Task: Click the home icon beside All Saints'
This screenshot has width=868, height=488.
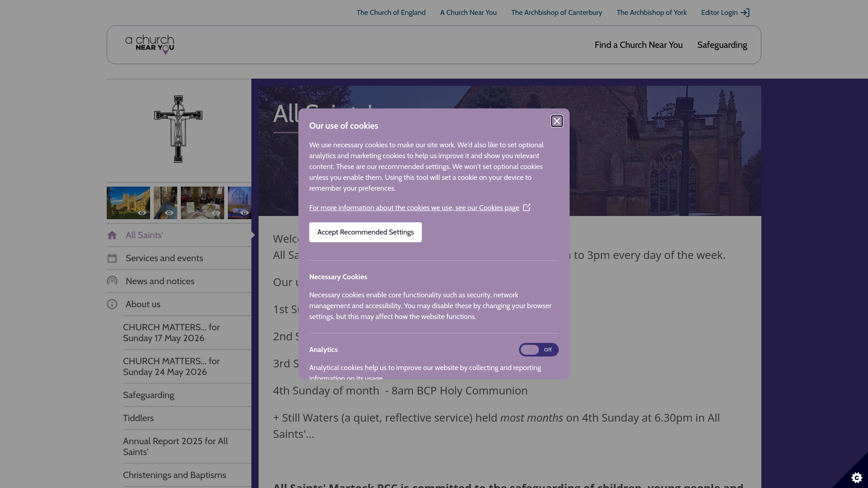Action: click(112, 235)
